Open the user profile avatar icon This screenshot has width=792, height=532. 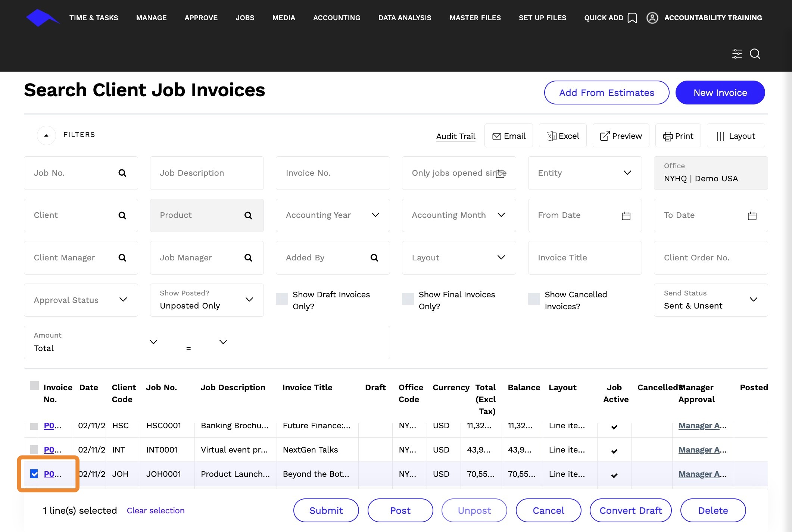[652, 18]
